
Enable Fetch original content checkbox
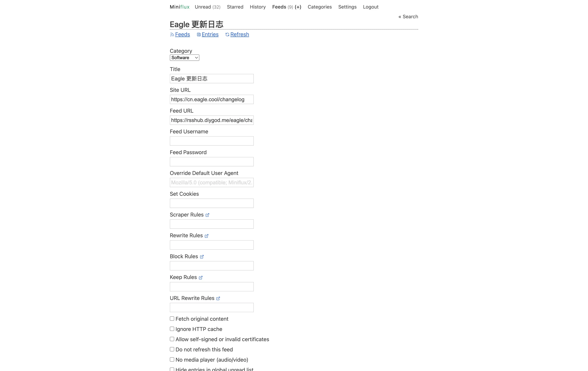coord(172,319)
